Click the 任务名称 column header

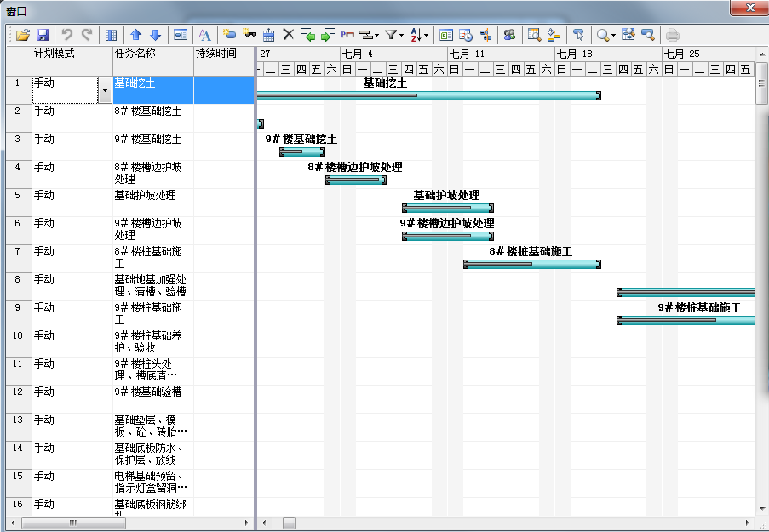153,53
